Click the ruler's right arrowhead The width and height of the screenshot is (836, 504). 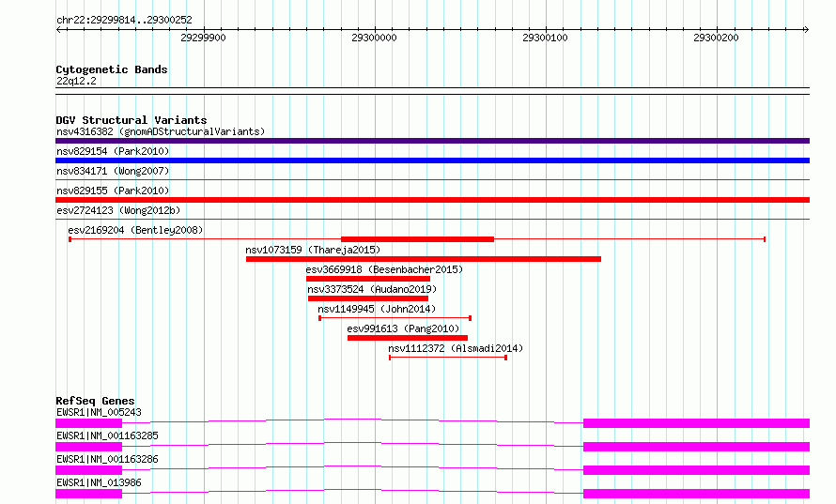806,29
